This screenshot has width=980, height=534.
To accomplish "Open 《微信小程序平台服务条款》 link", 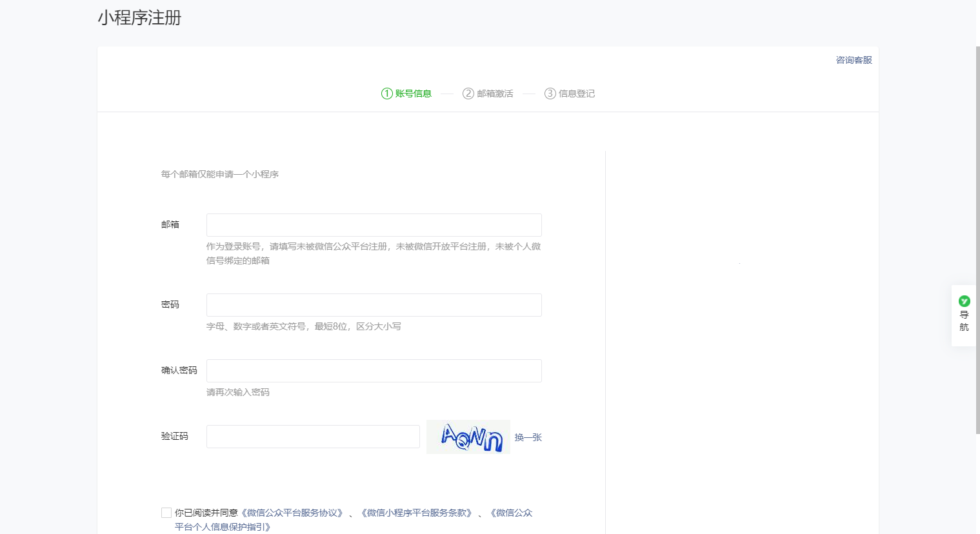I will [x=416, y=513].
